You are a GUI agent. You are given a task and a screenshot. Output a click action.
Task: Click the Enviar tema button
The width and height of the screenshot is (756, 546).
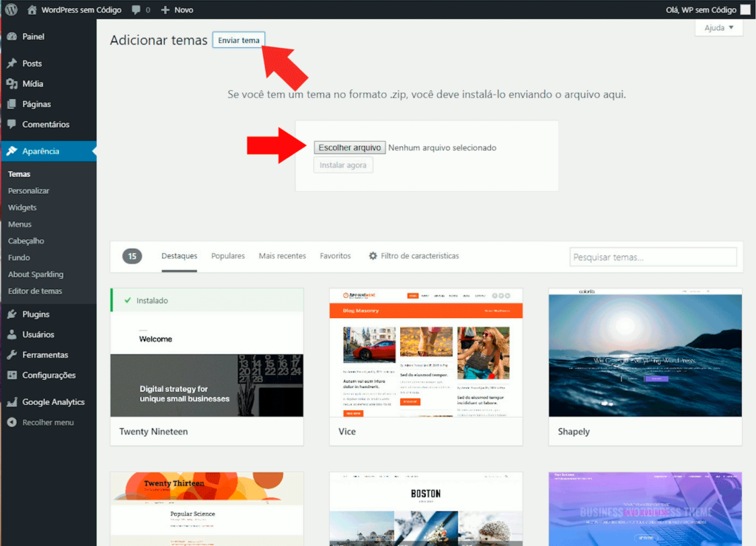[x=238, y=40]
